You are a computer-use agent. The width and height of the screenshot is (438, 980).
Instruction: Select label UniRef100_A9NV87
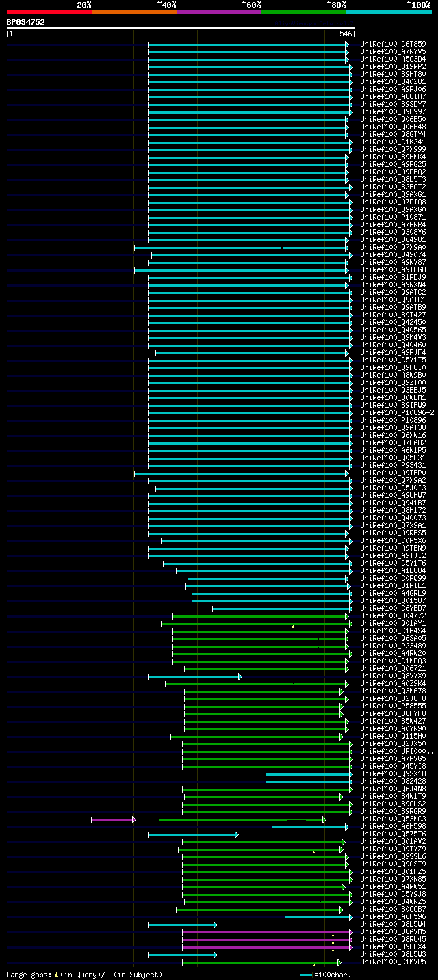click(x=393, y=263)
